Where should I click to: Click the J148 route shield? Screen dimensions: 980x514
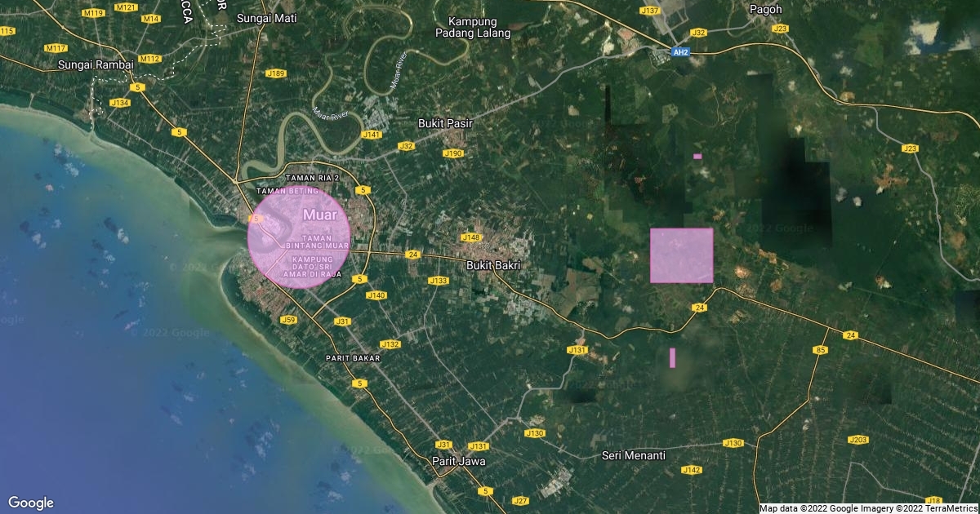click(470, 237)
